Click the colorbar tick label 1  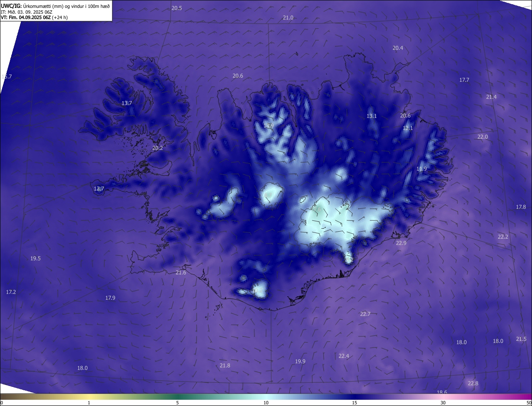[x=89, y=403]
